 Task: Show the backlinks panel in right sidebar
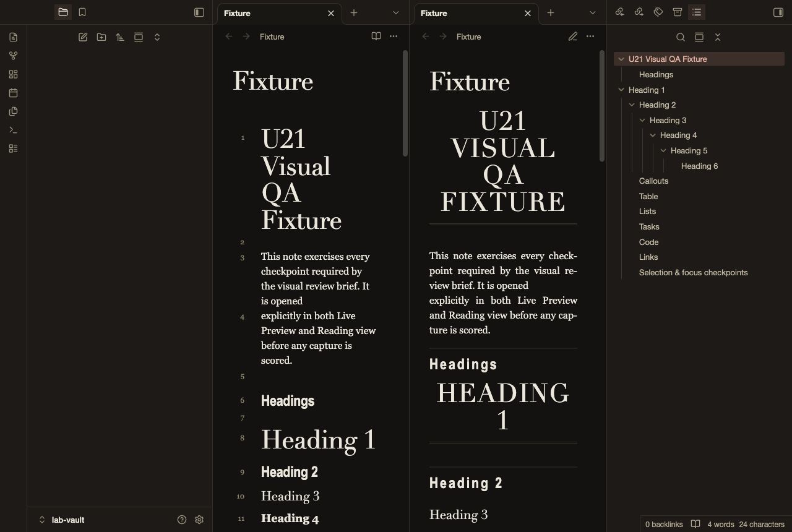pos(620,12)
